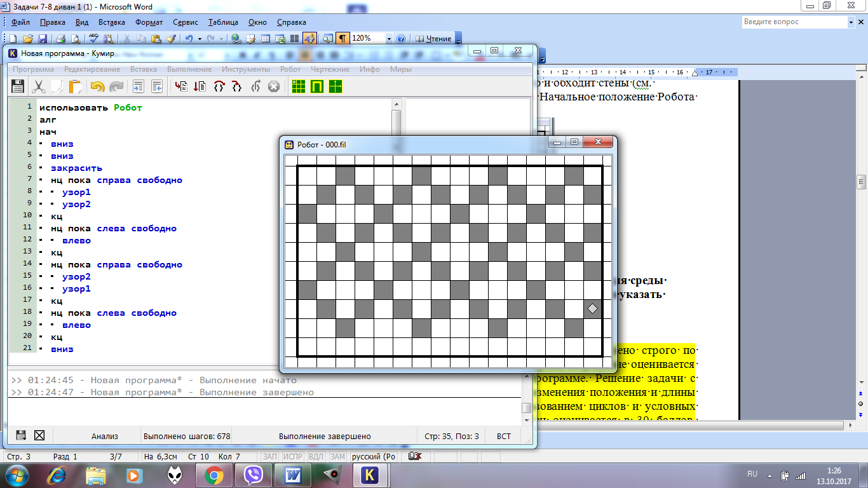Open the zoom 120% dropdown in Word
This screenshot has height=488, width=868.
click(x=389, y=38)
